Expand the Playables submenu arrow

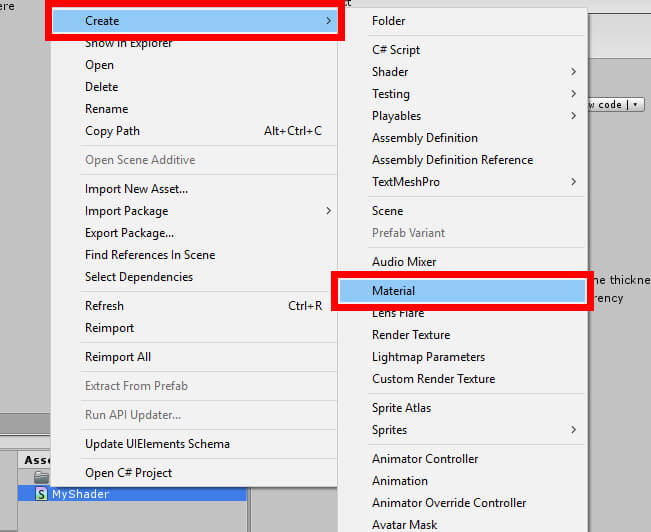573,116
